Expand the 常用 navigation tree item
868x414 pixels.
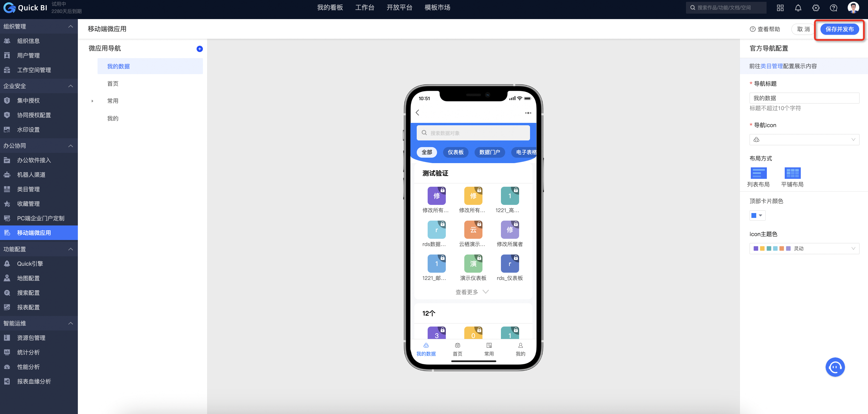[92, 101]
